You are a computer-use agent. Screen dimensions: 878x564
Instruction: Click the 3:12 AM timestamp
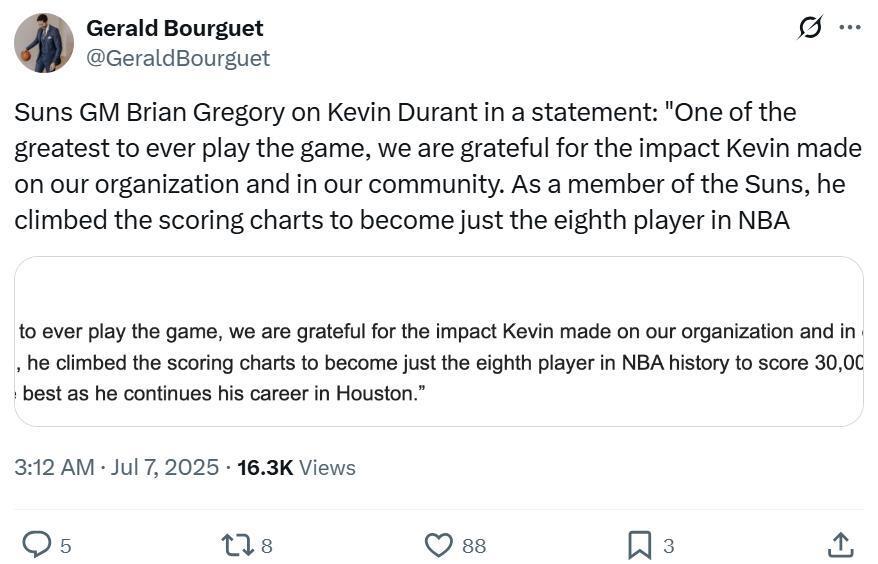[x=54, y=468]
